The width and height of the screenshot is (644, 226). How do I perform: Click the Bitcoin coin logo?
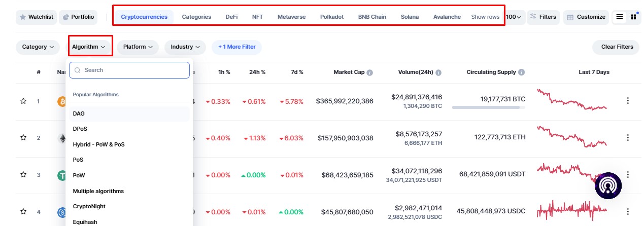click(x=61, y=101)
